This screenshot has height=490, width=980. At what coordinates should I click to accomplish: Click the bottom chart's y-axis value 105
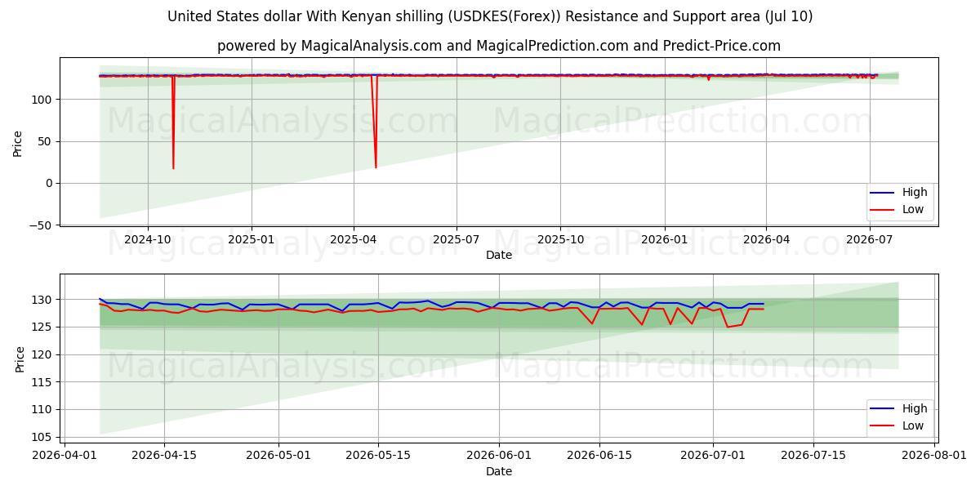coord(42,437)
